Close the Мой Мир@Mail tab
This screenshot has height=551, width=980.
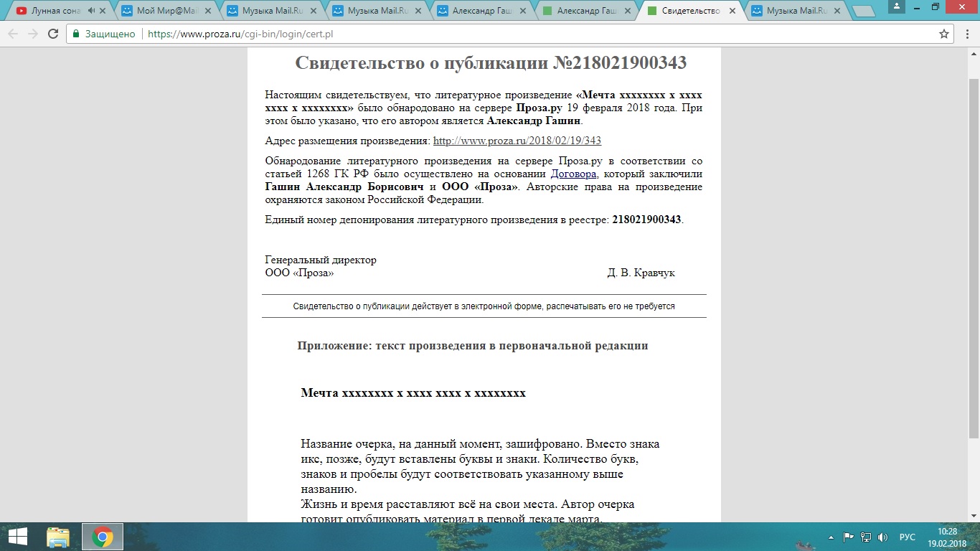click(x=209, y=11)
